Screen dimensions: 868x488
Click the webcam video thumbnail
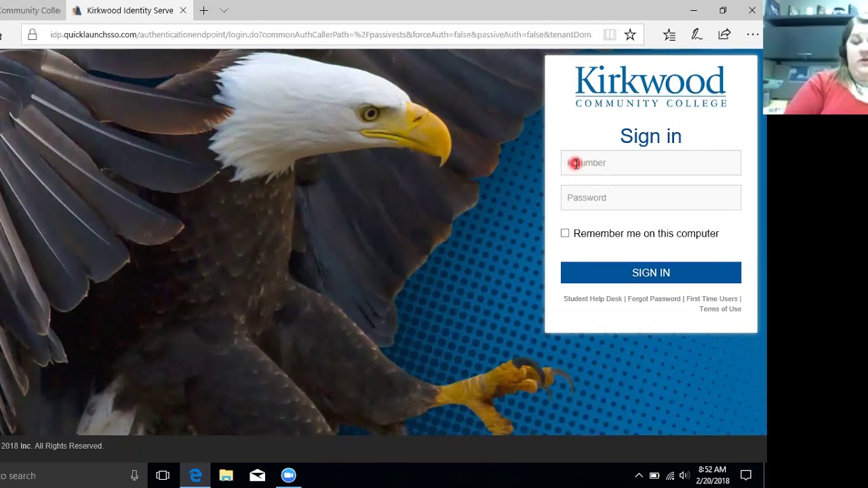[816, 57]
